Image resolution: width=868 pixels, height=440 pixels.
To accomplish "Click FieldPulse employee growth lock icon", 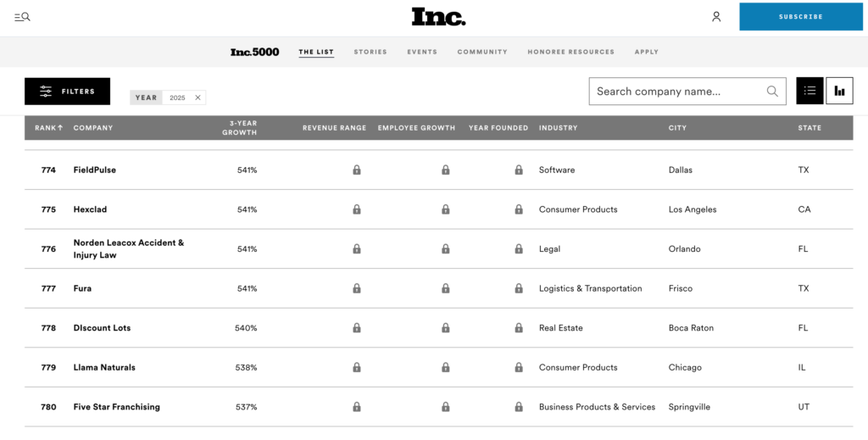I will 446,170.
